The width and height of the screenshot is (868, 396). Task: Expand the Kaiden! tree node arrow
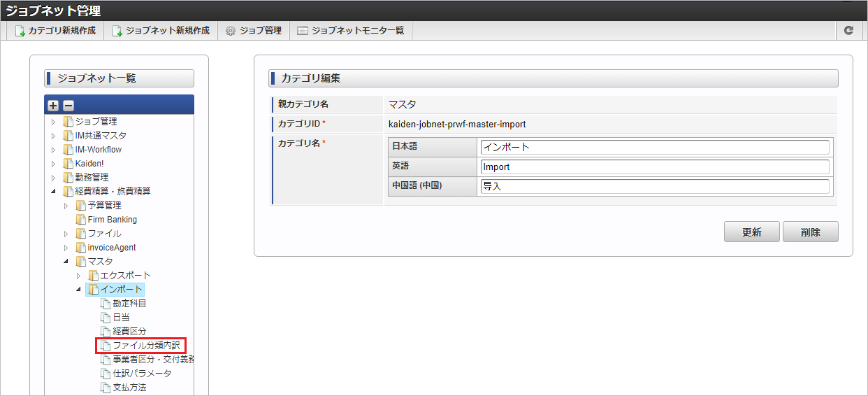click(x=53, y=164)
